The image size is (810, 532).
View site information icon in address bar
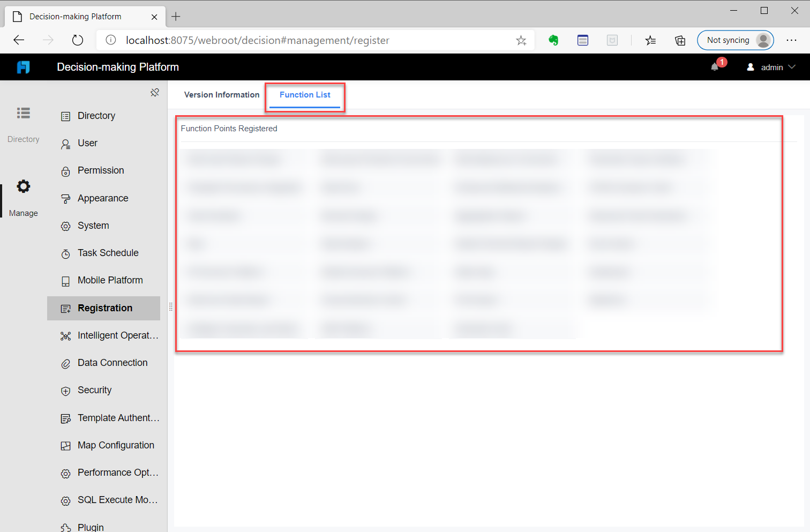(x=111, y=40)
